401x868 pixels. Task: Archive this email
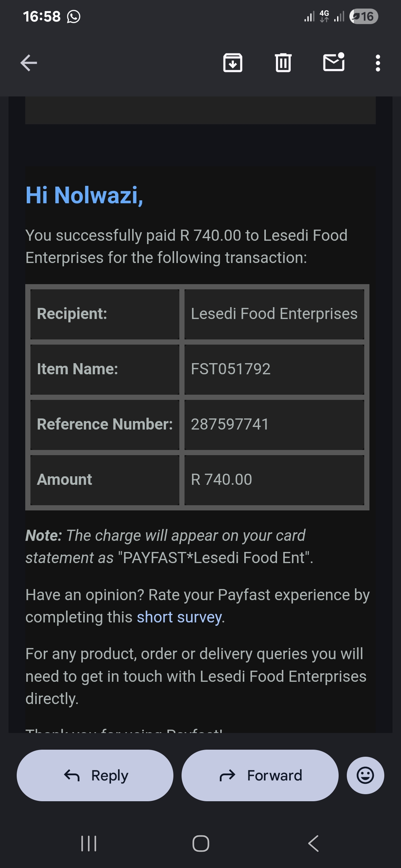pos(233,63)
